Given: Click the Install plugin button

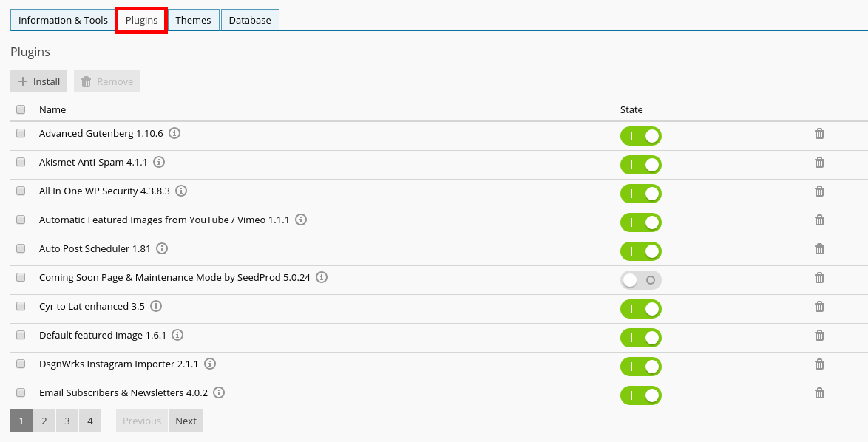Looking at the screenshot, I should [38, 81].
